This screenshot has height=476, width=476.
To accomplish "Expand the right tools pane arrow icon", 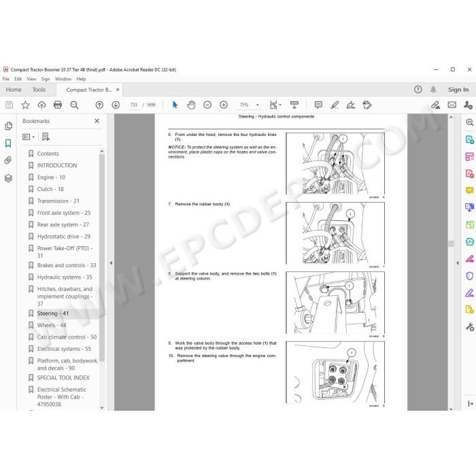I will pos(471,403).
